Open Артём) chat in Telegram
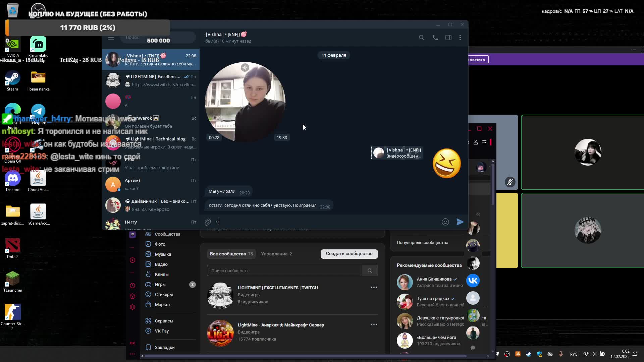Screen dimensions: 644x362 [x=151, y=184]
